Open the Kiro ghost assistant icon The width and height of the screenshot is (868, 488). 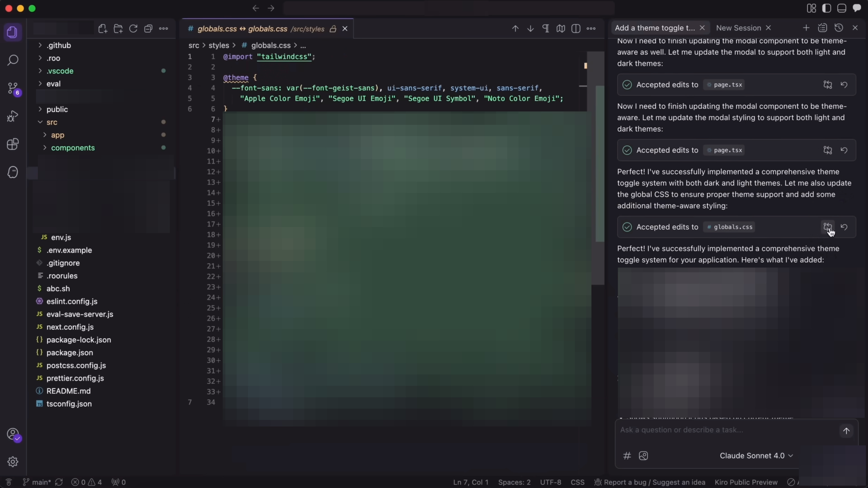point(13,172)
